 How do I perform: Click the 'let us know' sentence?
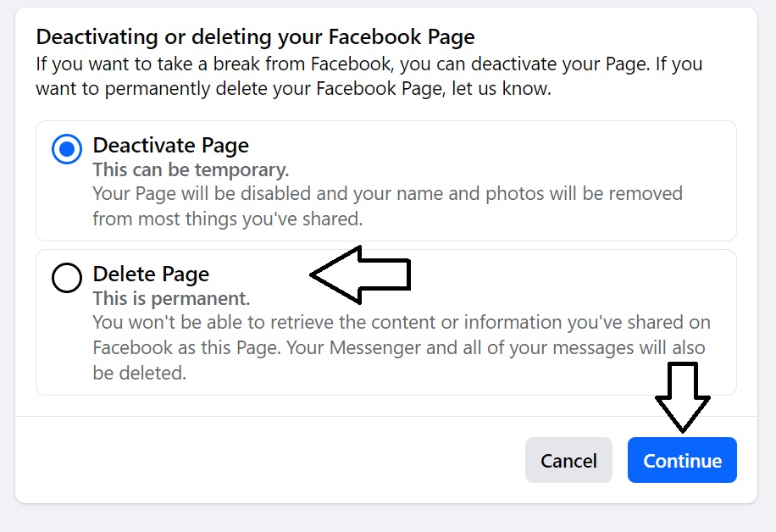coord(293,89)
